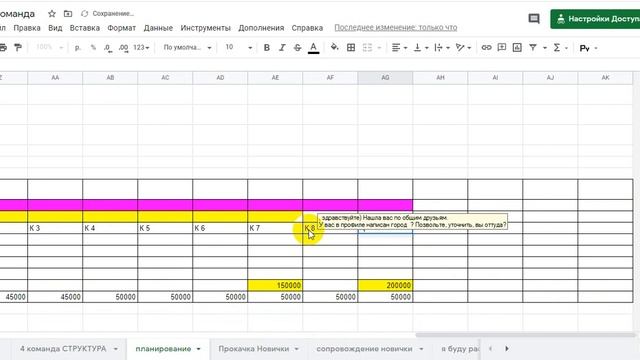Select cell with value 200000
The height and width of the screenshot is (360, 640).
[385, 285]
